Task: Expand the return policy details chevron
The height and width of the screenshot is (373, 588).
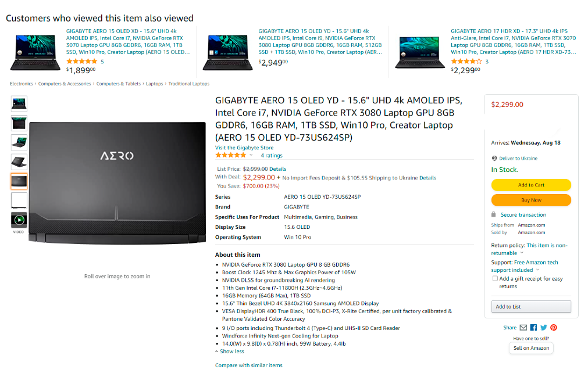Action: [522, 253]
